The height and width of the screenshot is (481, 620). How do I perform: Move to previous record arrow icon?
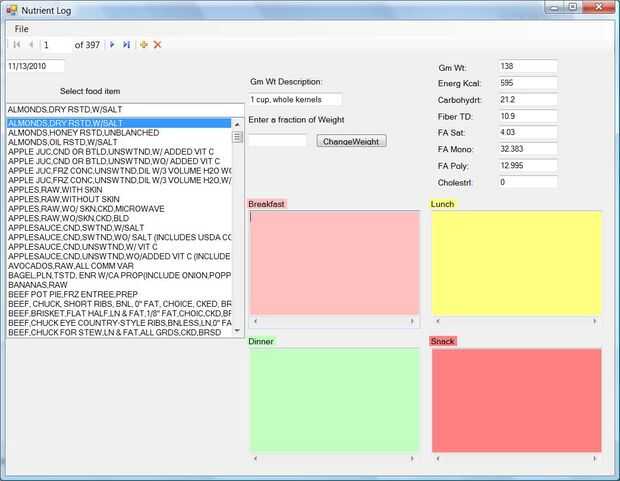coord(31,45)
